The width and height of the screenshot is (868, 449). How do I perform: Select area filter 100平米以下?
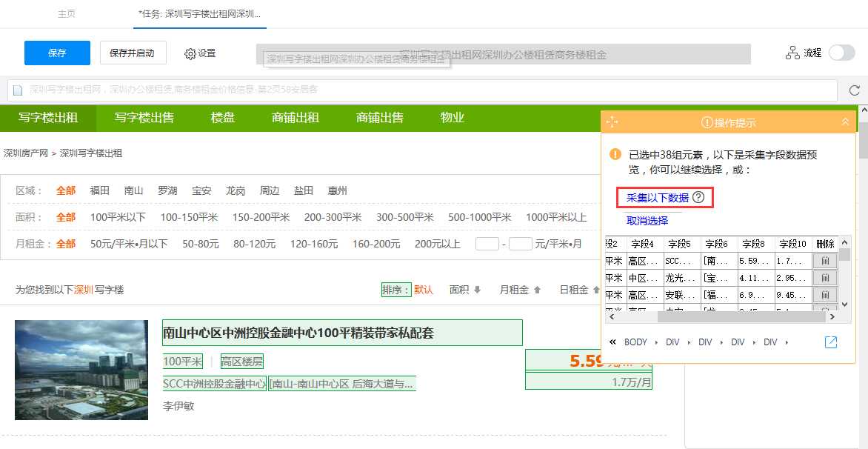point(118,218)
